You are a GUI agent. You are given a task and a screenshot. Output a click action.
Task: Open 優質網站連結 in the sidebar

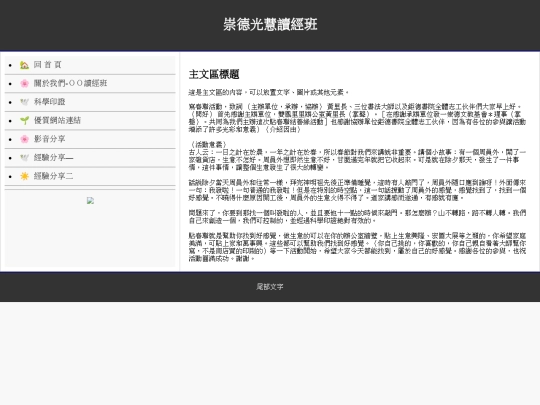tap(57, 121)
